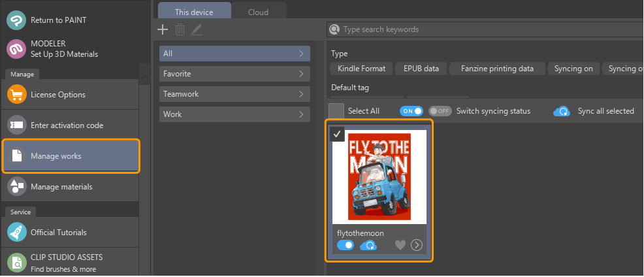Click the trash delete icon
Viewport: 644px width, 277px height.
pos(180,29)
